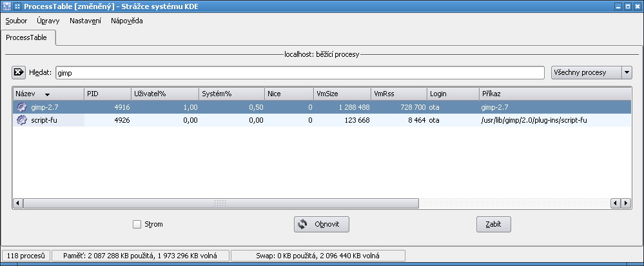Click VmSize value 123 668
Viewport: 644px width, 266px height.
pyautogui.click(x=357, y=121)
